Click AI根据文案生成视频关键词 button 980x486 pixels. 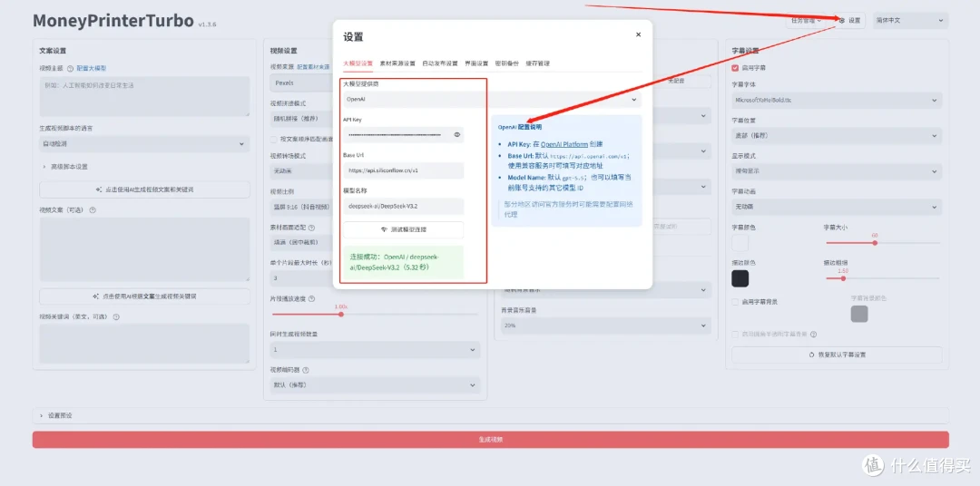pyautogui.click(x=144, y=296)
